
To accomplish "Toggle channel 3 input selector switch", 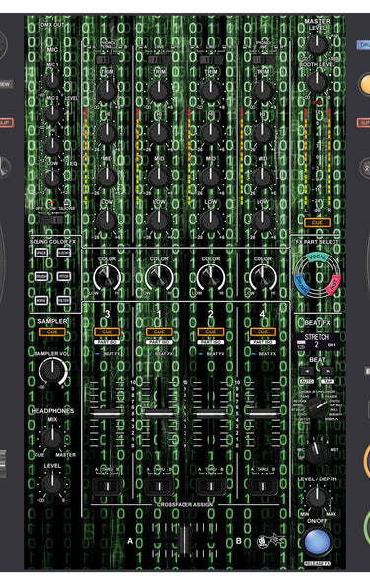I will pos(107,60).
